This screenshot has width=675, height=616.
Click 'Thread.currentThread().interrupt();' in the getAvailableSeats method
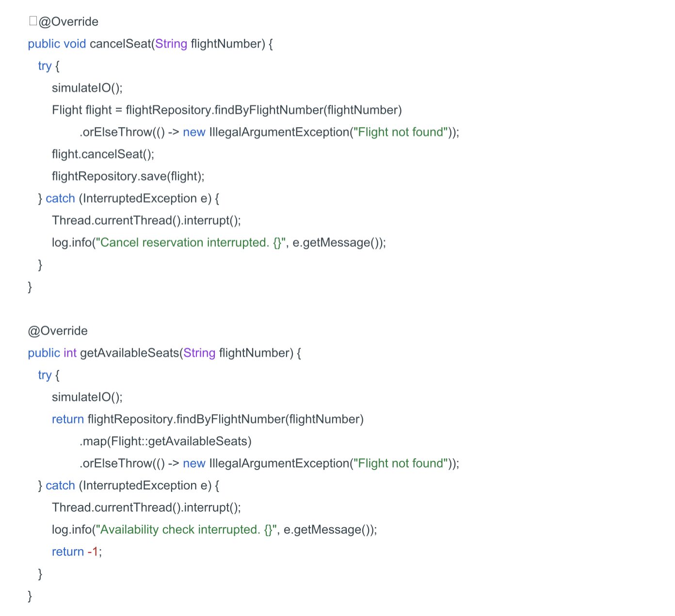tap(146, 508)
